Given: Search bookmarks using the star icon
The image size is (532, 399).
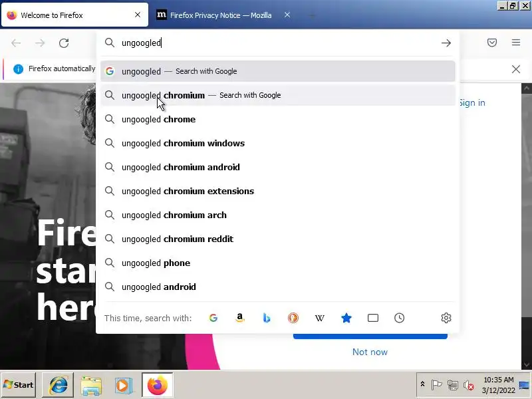Looking at the screenshot, I should pos(346,318).
